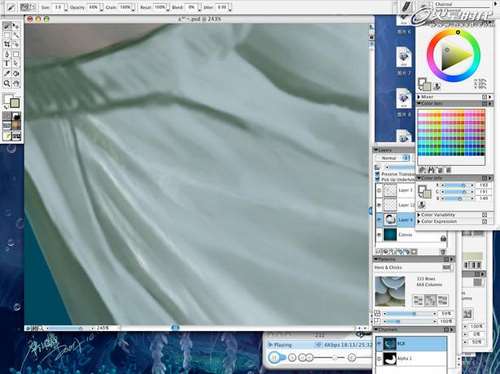Image resolution: width=500 pixels, height=374 pixels.
Task: Open the Patterns palette menu arrow
Action: 452,259
